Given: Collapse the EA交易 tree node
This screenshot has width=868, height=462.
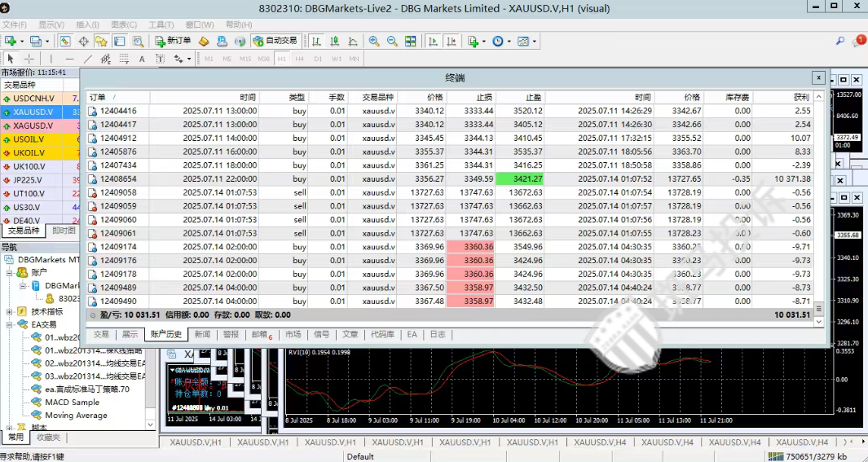Looking at the screenshot, I should click(9, 324).
